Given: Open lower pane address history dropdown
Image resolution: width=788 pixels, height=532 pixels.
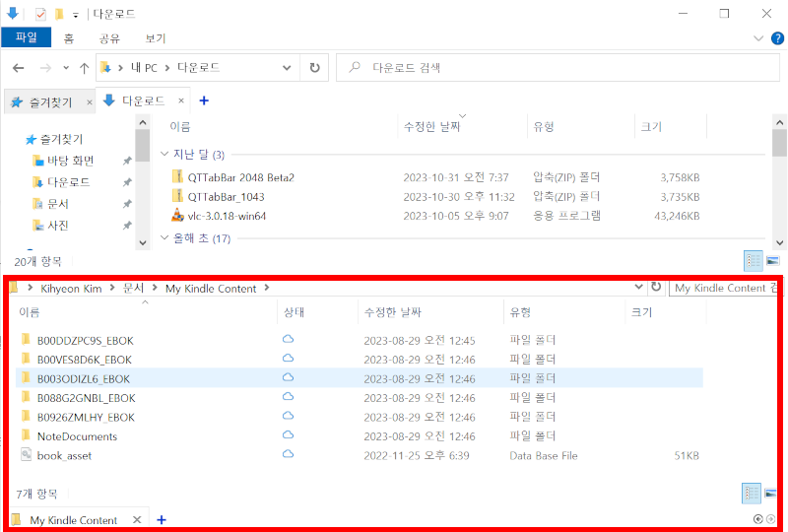Looking at the screenshot, I should click(x=638, y=287).
